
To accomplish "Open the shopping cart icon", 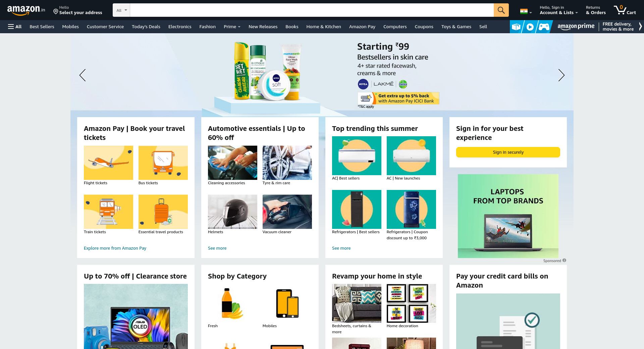I will pyautogui.click(x=625, y=10).
